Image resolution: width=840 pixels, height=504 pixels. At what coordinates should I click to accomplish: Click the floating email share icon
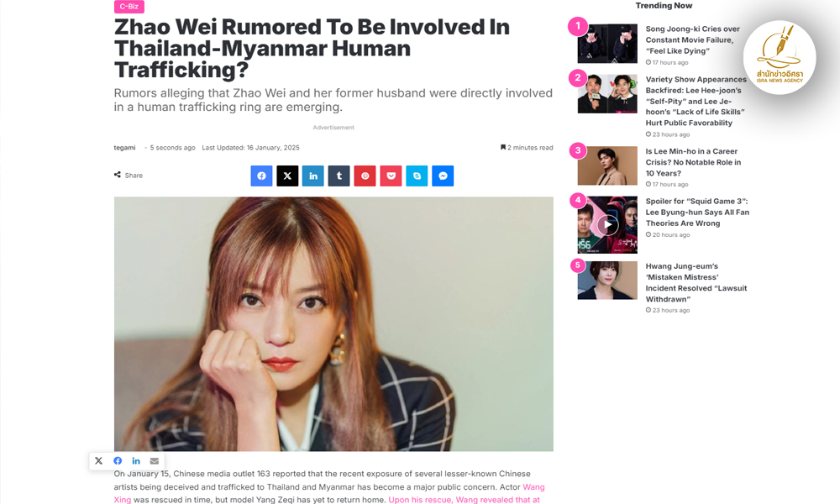coord(155,460)
